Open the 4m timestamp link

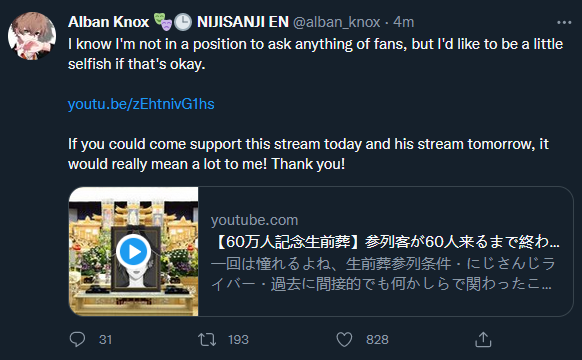[x=403, y=22]
